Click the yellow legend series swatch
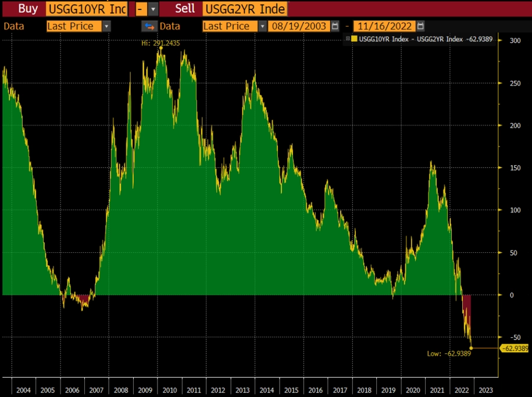 [354, 39]
